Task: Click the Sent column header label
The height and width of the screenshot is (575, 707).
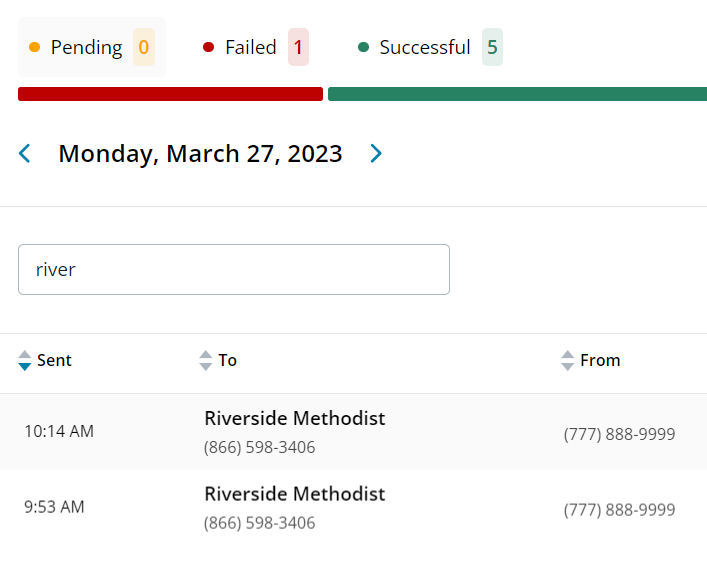Action: (54, 361)
